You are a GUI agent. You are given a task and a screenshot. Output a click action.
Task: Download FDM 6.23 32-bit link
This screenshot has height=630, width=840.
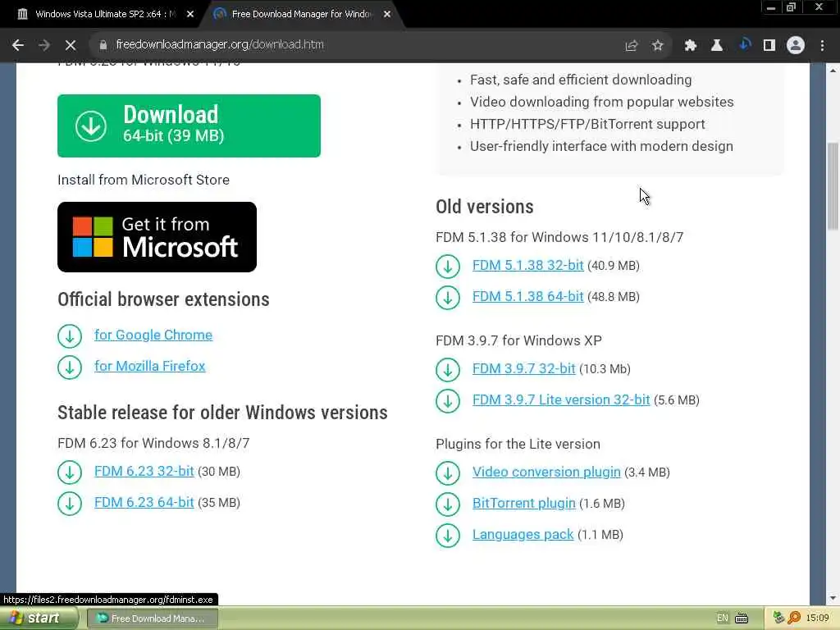(144, 472)
